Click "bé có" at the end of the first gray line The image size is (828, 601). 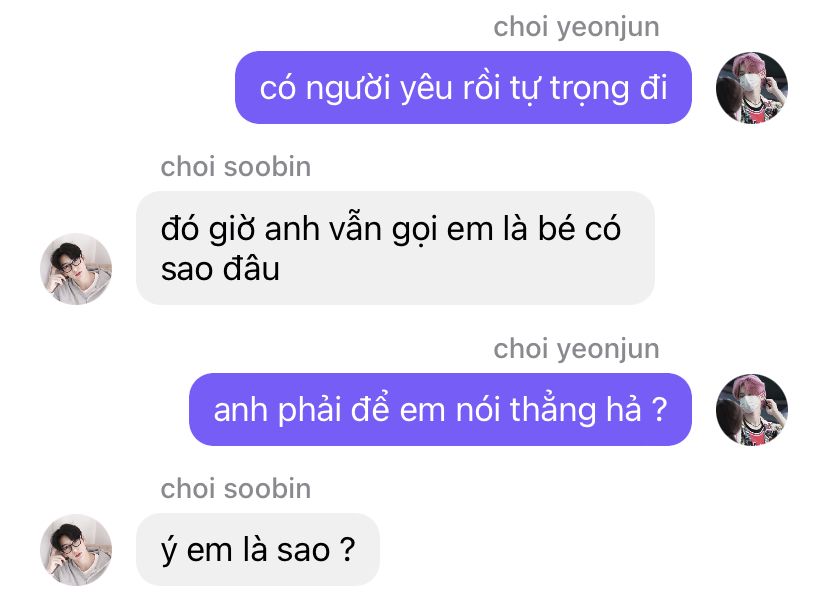579,229
